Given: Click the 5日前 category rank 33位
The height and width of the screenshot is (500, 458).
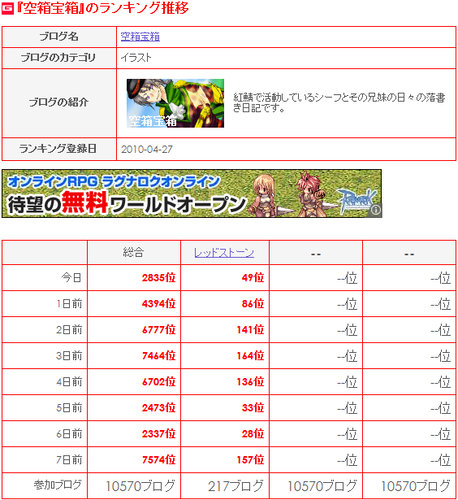Looking at the screenshot, I should [x=253, y=408].
